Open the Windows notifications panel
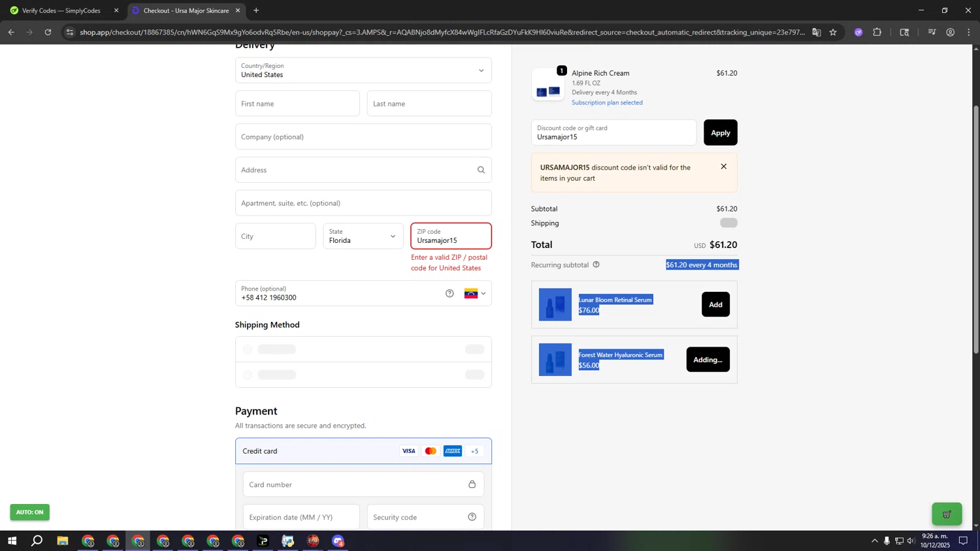 click(963, 541)
